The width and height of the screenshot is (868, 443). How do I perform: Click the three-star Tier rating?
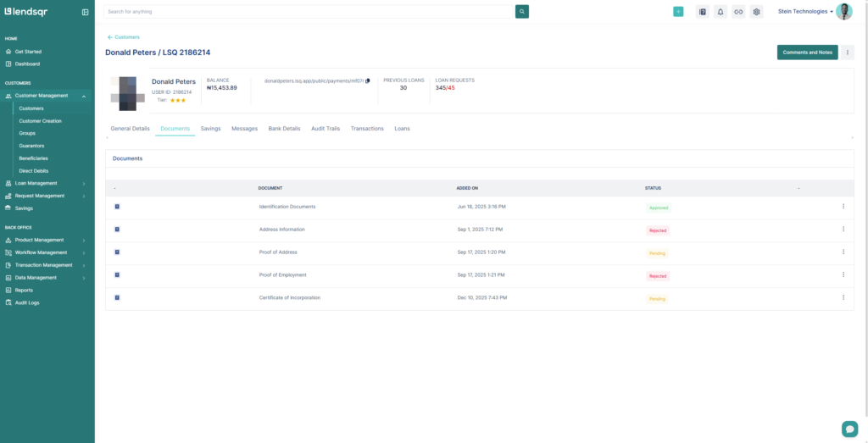178,100
